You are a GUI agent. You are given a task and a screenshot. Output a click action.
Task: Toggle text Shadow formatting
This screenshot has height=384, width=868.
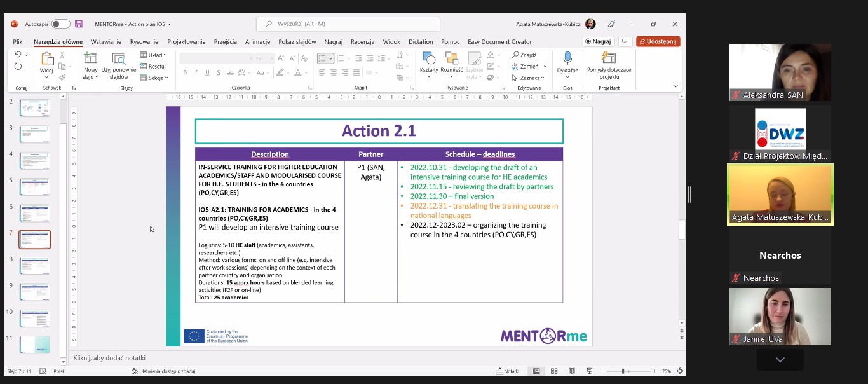[x=219, y=72]
